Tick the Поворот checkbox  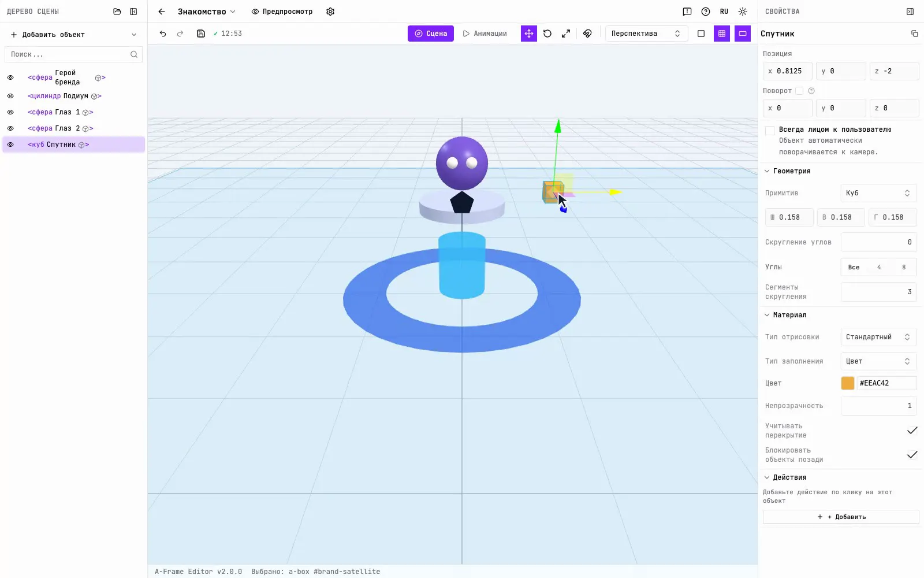(799, 91)
